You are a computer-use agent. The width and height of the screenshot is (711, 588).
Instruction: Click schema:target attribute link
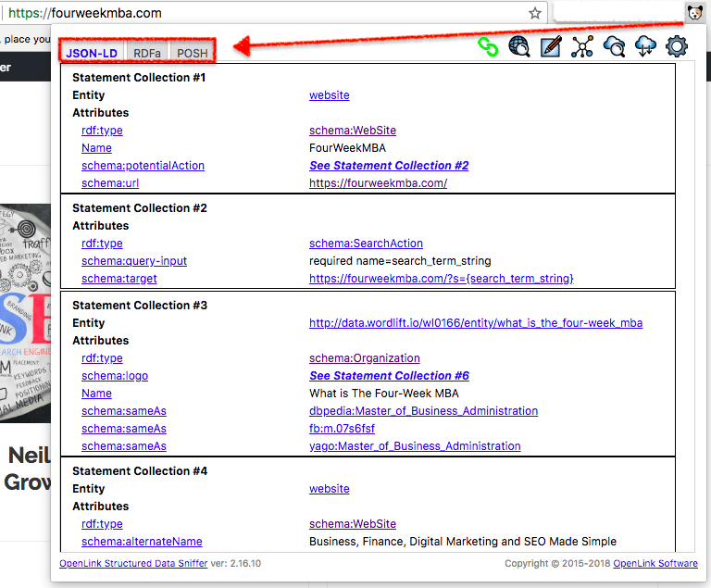click(x=119, y=279)
